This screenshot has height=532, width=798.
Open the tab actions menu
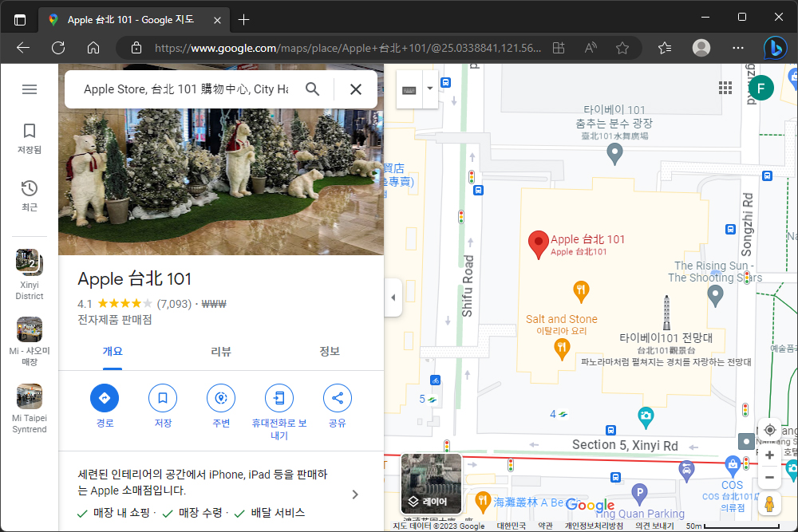[x=20, y=21]
